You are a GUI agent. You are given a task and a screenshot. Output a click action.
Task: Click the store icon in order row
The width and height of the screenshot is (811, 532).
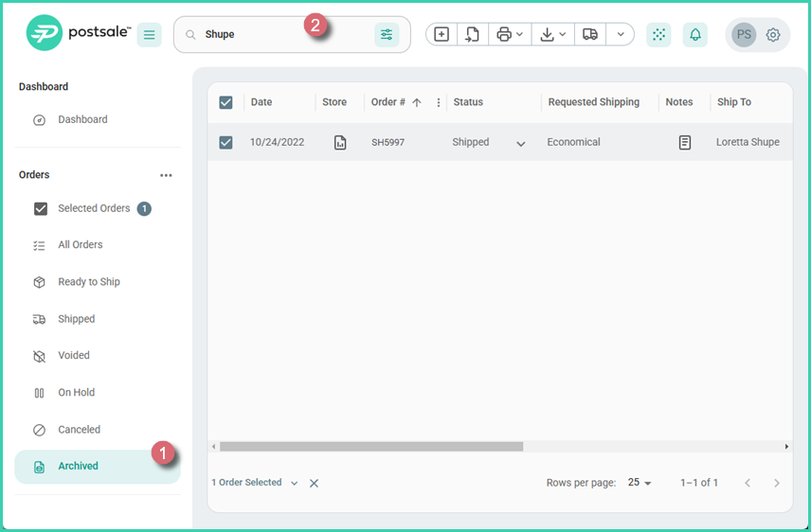[x=340, y=143]
